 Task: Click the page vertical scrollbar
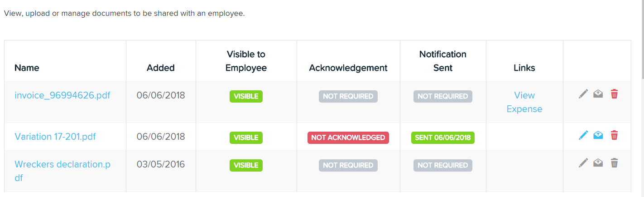click(x=641, y=98)
